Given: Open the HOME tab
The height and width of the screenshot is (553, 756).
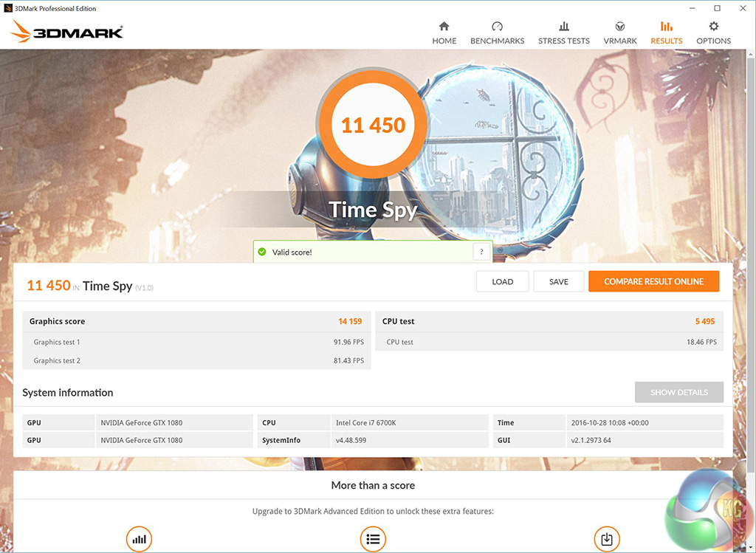Looking at the screenshot, I should [x=444, y=32].
